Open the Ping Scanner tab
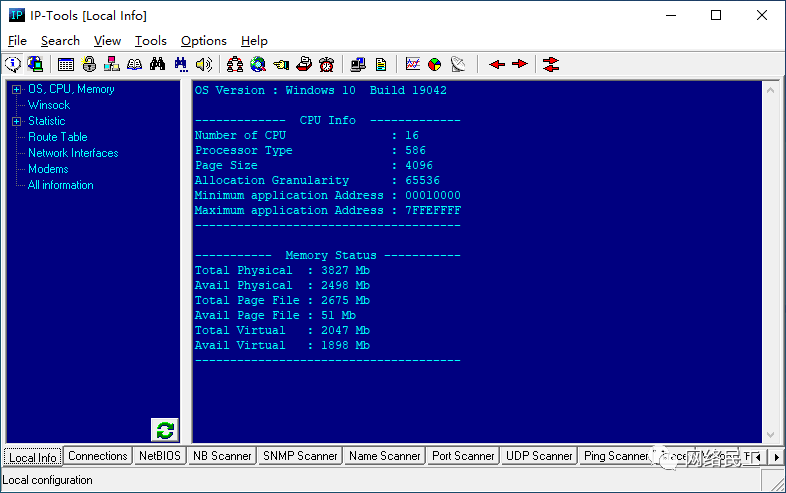Screen dimensions: 786x493 click(x=616, y=456)
